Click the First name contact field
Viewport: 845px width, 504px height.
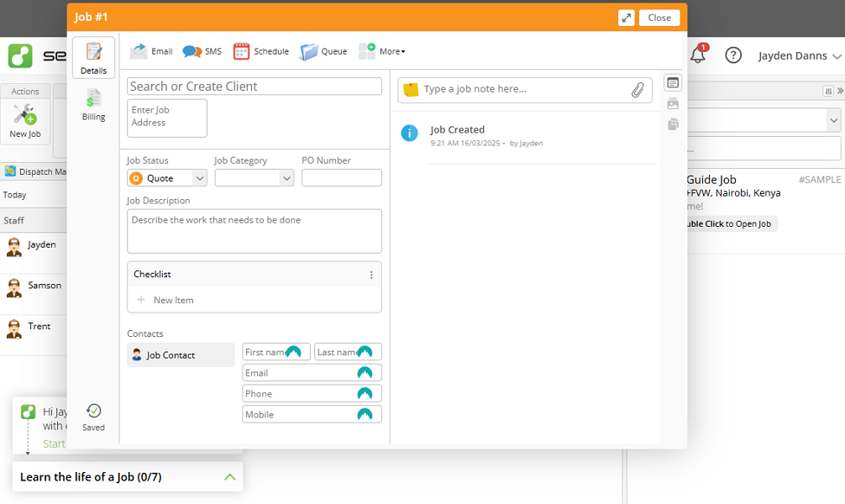(x=276, y=352)
